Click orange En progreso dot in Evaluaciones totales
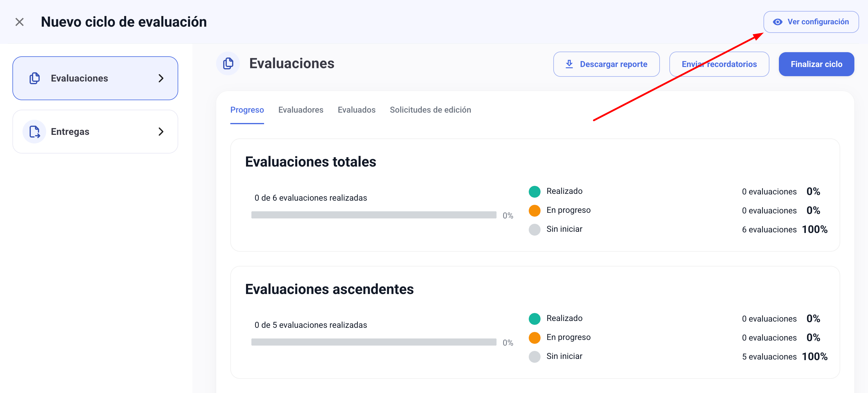The height and width of the screenshot is (393, 868). (534, 210)
